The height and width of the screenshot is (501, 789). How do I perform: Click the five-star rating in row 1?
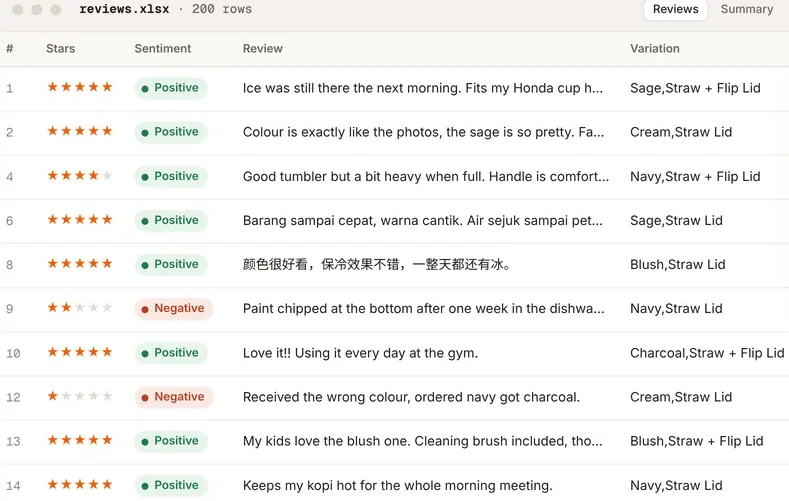(x=80, y=87)
